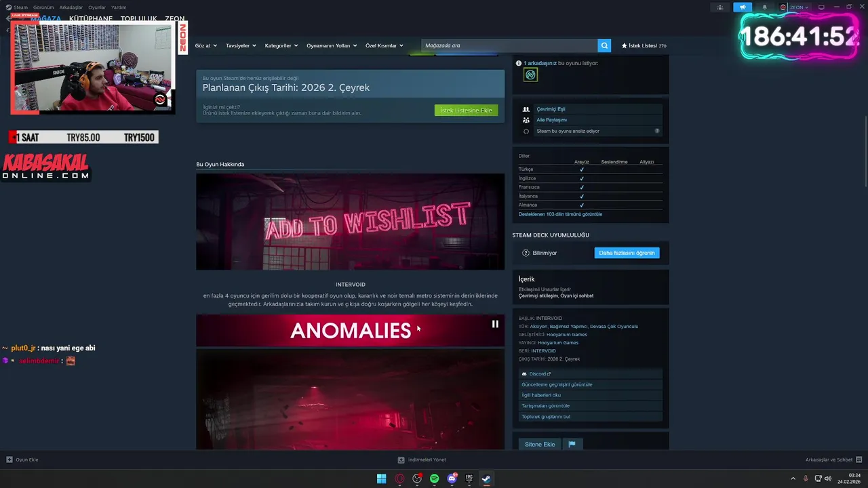Switch to Big Picture mode monitor icon
This screenshot has width=868, height=488.
tap(821, 7)
